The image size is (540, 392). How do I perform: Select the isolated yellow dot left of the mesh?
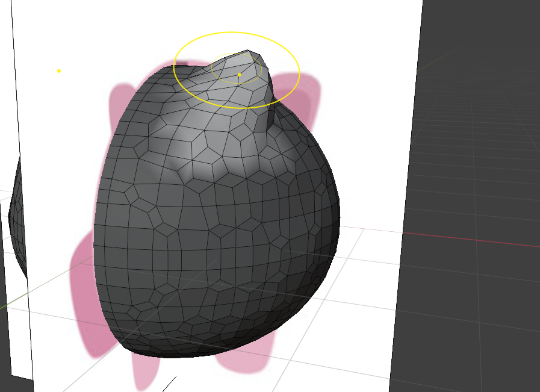(x=59, y=71)
